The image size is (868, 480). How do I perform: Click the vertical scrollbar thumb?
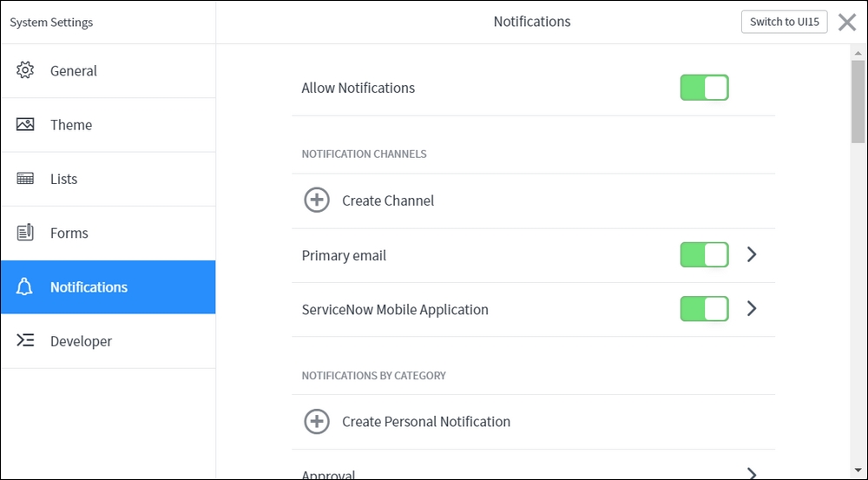[x=858, y=102]
